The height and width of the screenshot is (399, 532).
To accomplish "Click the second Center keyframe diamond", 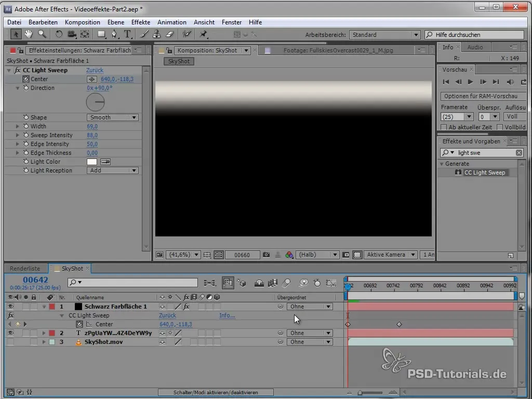I will click(x=400, y=325).
